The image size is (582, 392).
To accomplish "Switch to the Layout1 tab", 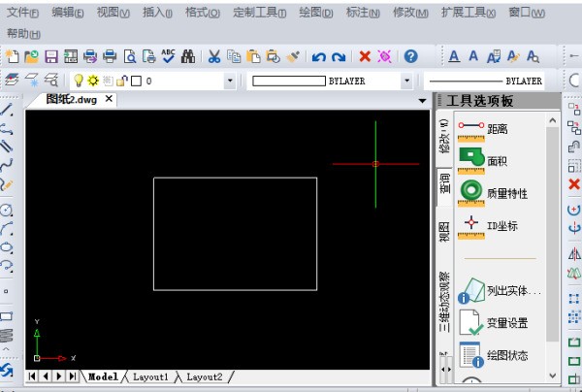I will point(150,376).
